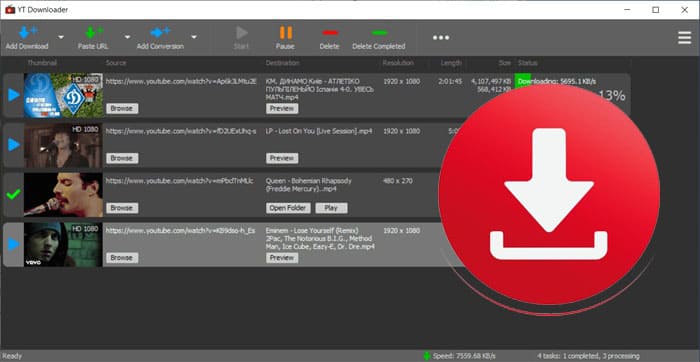Click the LP - Lost On You destination filename
The height and width of the screenshot is (362, 700).
coord(319,131)
